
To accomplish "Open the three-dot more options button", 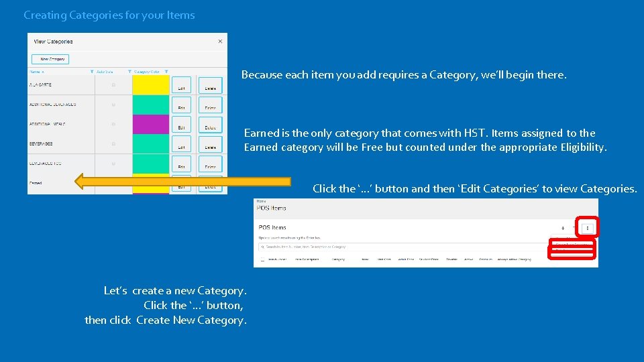I will click(588, 228).
